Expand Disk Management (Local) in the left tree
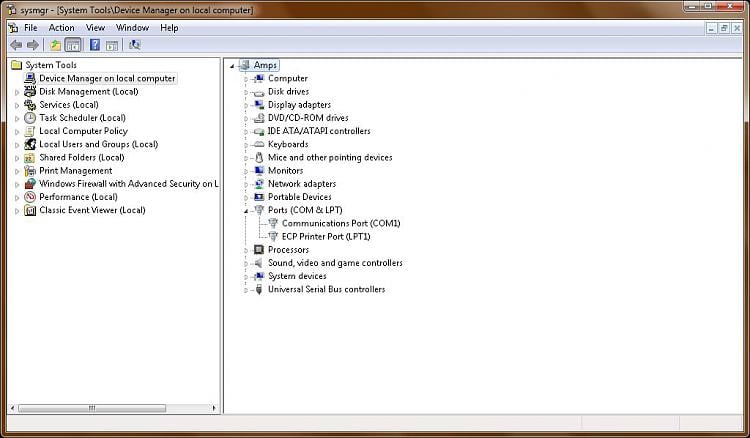The width and height of the screenshot is (750, 438). click(17, 92)
